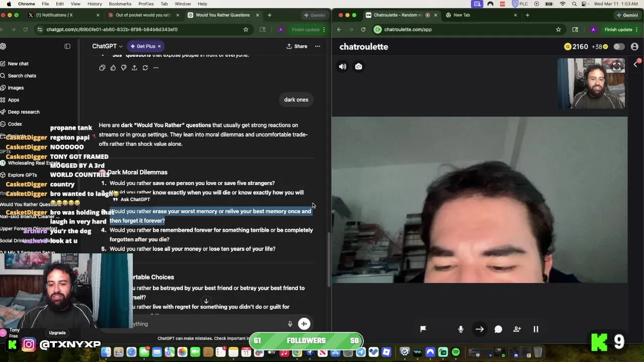Image resolution: width=644 pixels, height=362 pixels.
Task: Regenerate the ChatGPT response
Action: tap(145, 67)
